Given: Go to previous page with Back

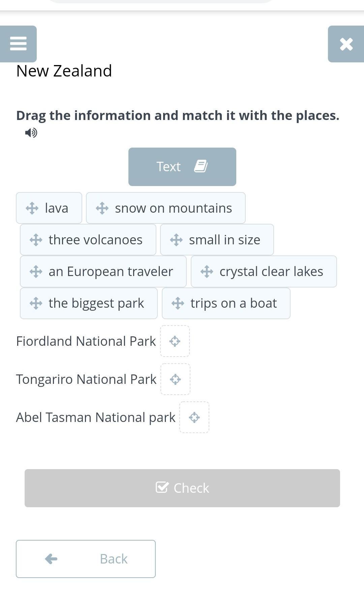Looking at the screenshot, I should (86, 559).
